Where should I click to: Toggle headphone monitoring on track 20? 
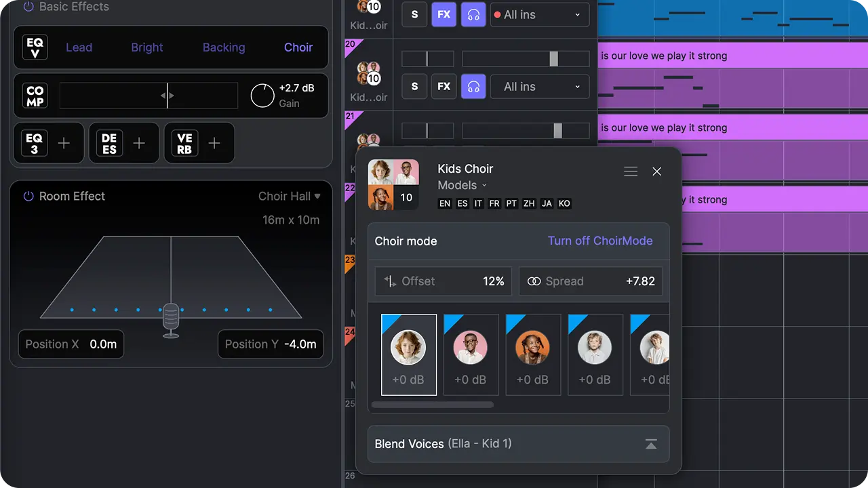tap(473, 87)
